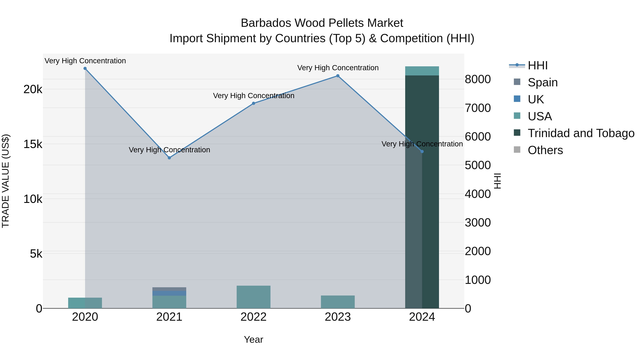
Task: Click the 2000 right axis tick label
Action: [x=478, y=251]
